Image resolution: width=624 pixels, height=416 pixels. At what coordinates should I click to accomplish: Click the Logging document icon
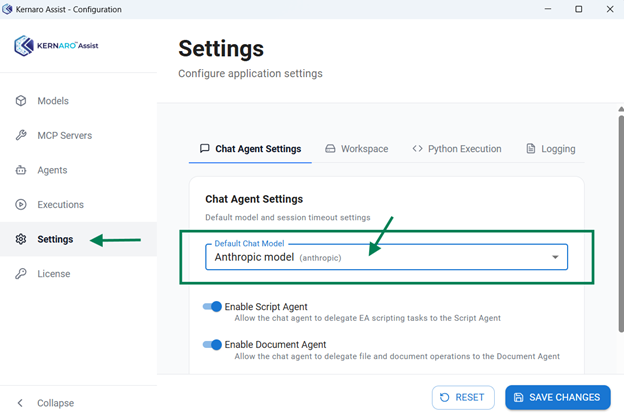pyautogui.click(x=530, y=148)
